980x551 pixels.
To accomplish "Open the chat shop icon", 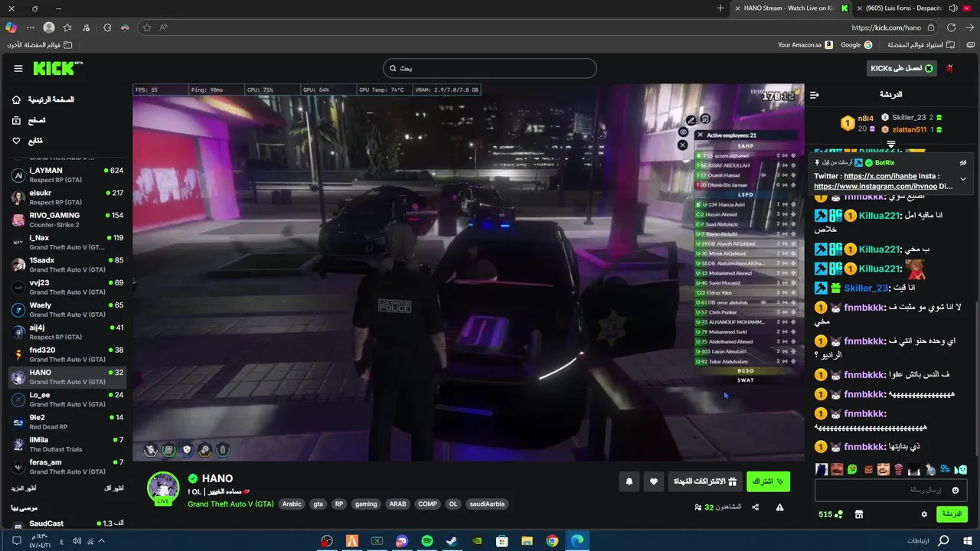I will click(x=859, y=514).
